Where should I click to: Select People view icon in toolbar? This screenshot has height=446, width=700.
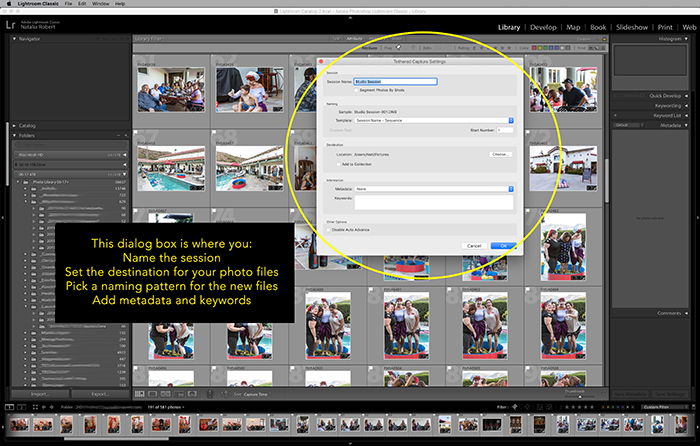(192, 394)
